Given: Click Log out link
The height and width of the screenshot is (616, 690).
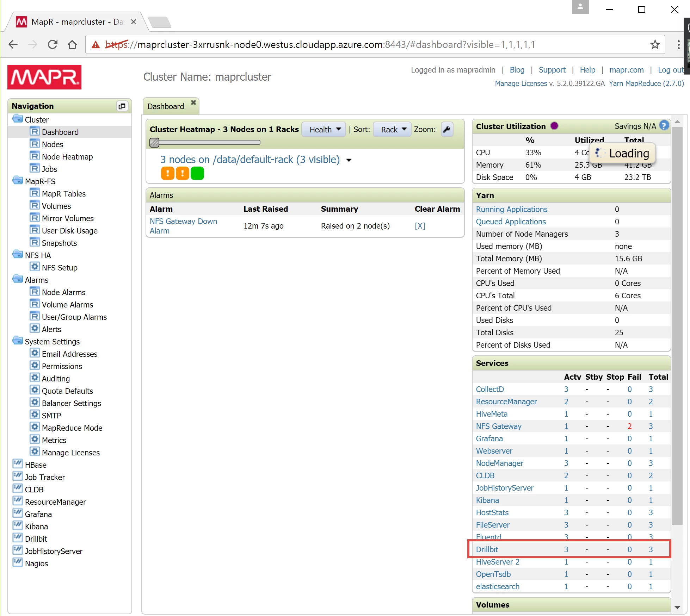Looking at the screenshot, I should 671,70.
